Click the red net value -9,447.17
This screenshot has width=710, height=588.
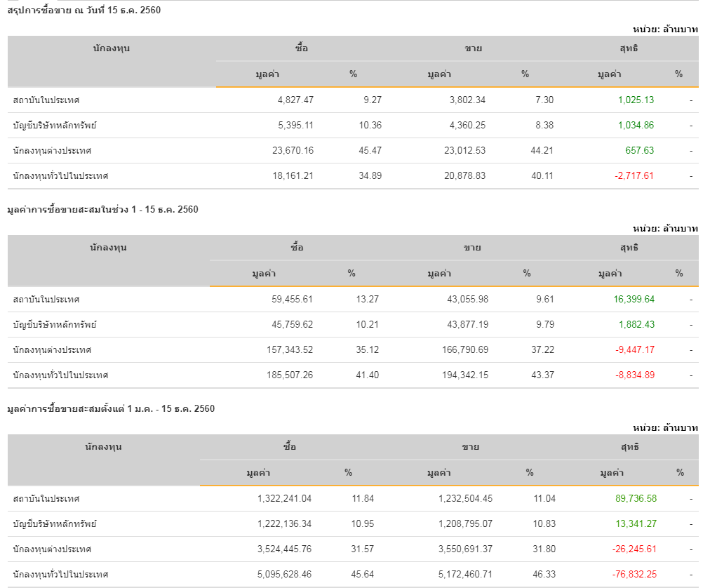[635, 349]
